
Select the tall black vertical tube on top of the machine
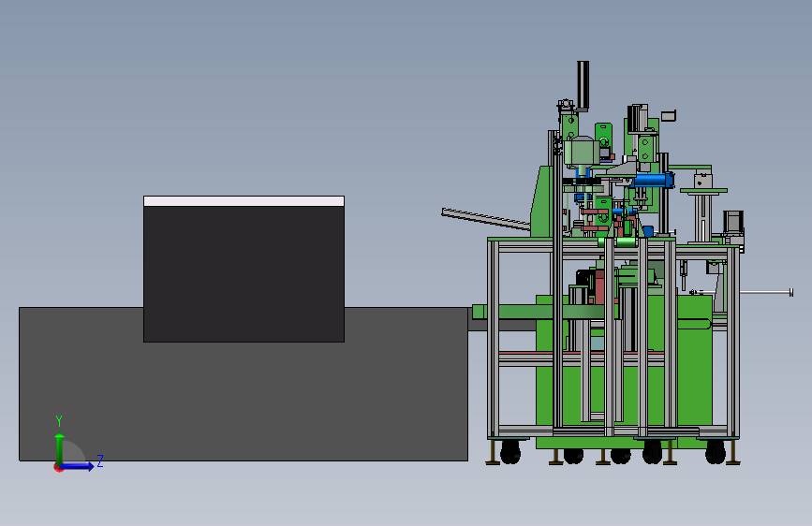(583, 85)
